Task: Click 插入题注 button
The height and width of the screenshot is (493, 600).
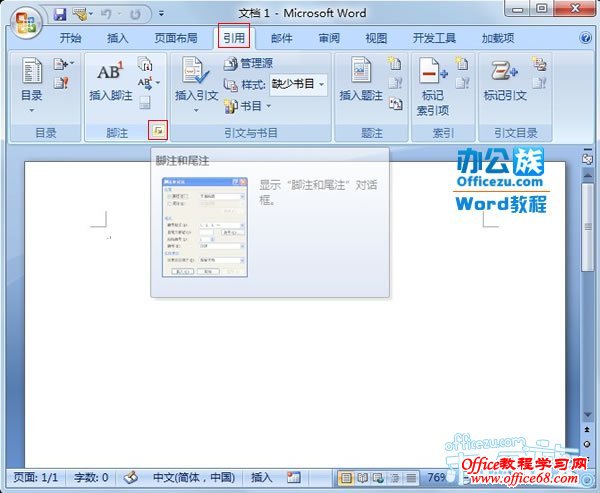Action: click(361, 81)
